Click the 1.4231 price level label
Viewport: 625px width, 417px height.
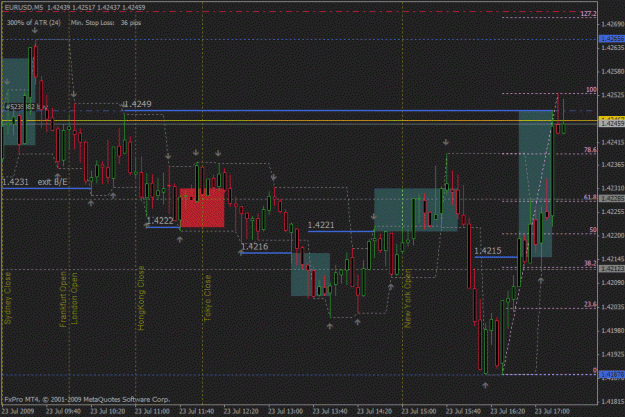(x=16, y=182)
